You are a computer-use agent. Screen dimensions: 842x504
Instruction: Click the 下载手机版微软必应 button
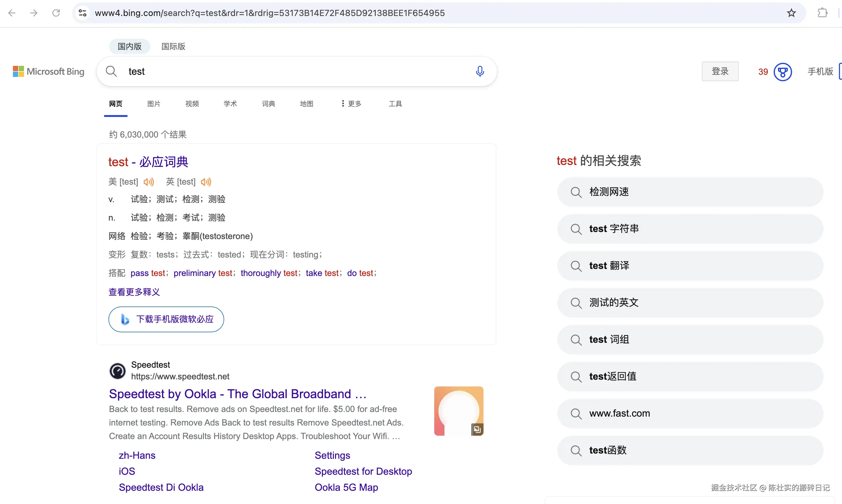(x=166, y=319)
